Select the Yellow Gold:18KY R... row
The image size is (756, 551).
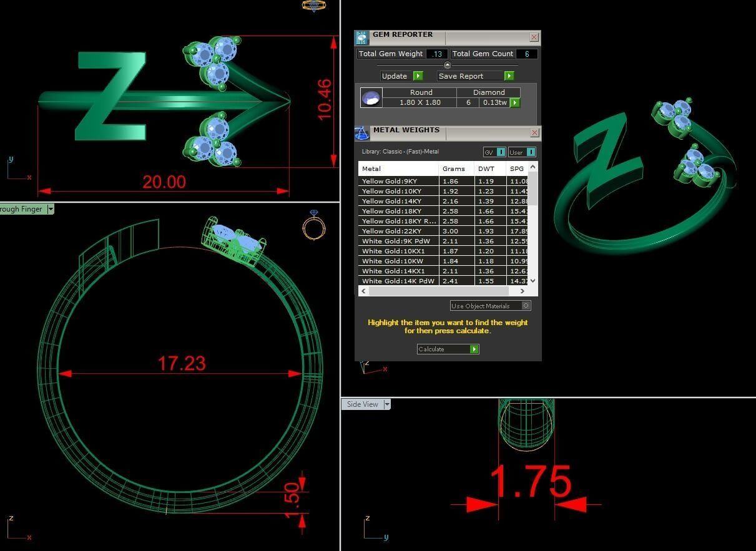pos(443,222)
